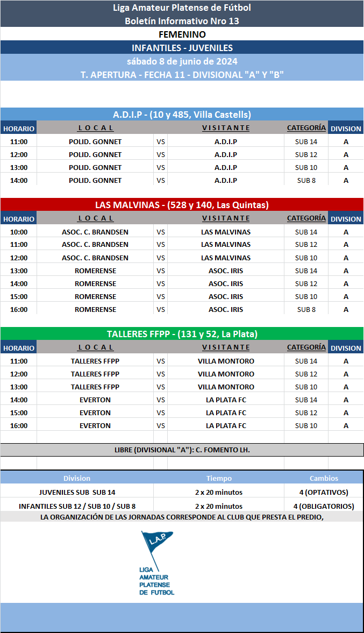Click the 'Boletín Informativo Nro 13' heading

pyautogui.click(x=182, y=21)
